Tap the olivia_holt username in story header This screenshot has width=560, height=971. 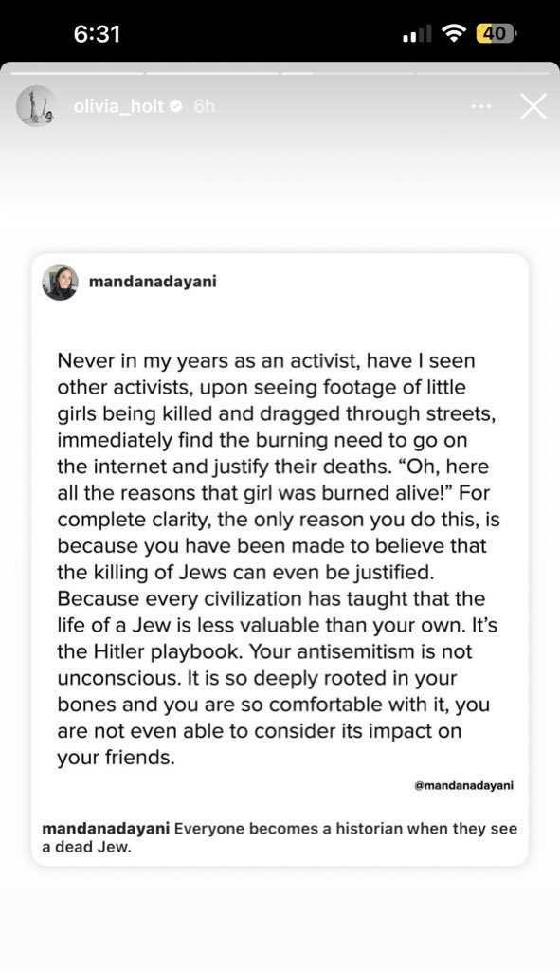(x=118, y=106)
